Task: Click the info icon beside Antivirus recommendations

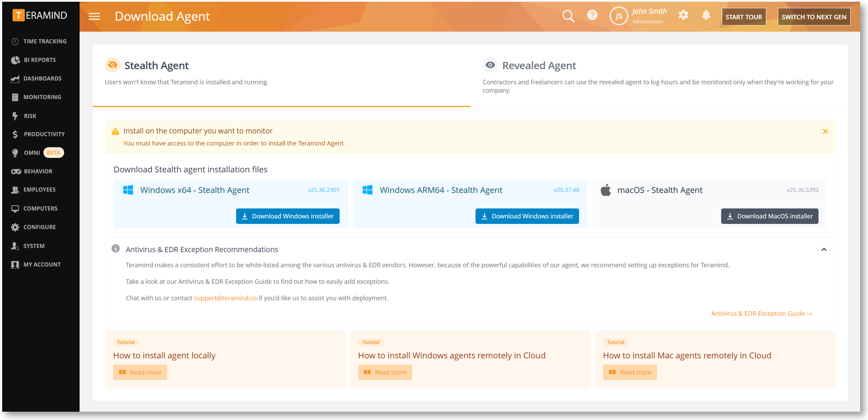Action: pyautogui.click(x=116, y=249)
